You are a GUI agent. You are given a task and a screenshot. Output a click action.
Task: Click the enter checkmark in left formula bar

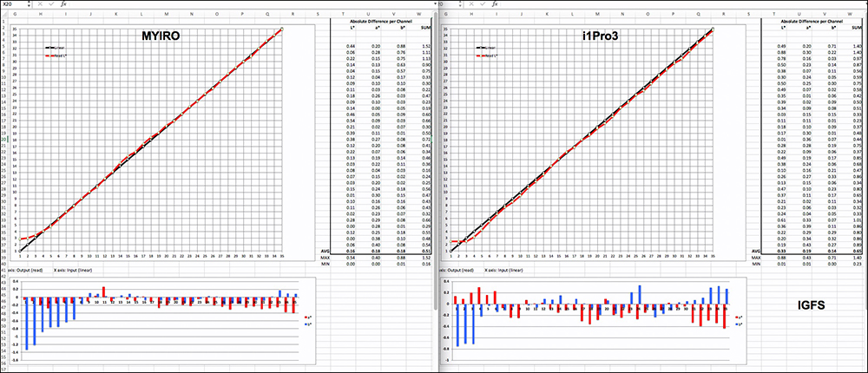[53, 4]
